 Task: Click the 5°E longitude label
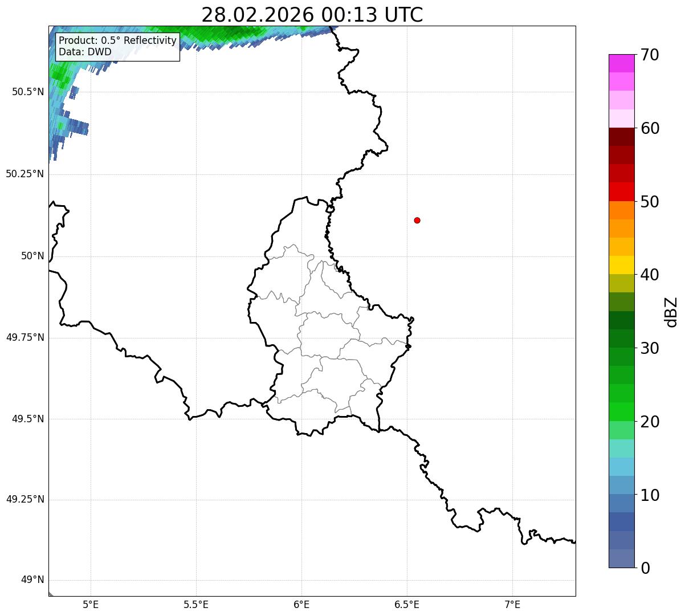[91, 605]
